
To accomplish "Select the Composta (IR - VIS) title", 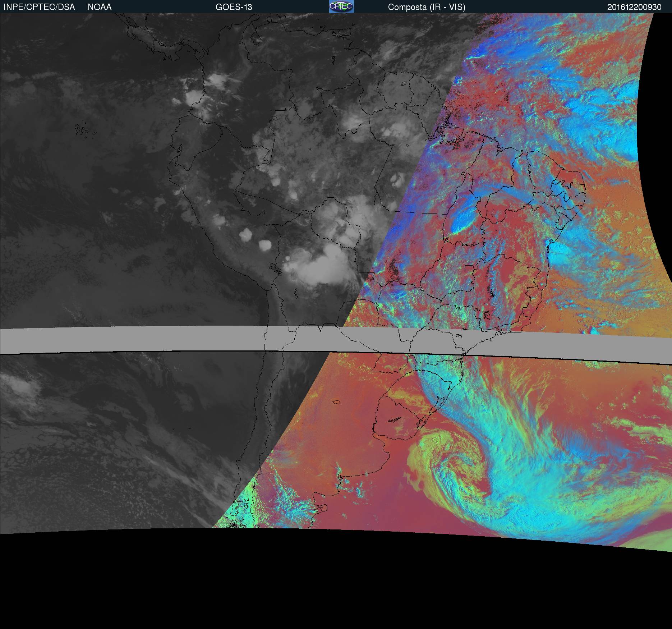I will pos(427,7).
